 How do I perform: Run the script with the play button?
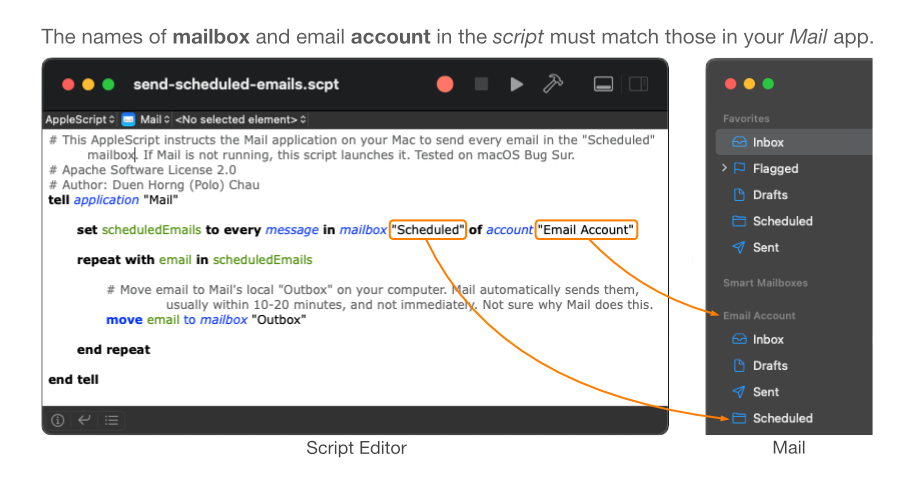pyautogui.click(x=516, y=85)
